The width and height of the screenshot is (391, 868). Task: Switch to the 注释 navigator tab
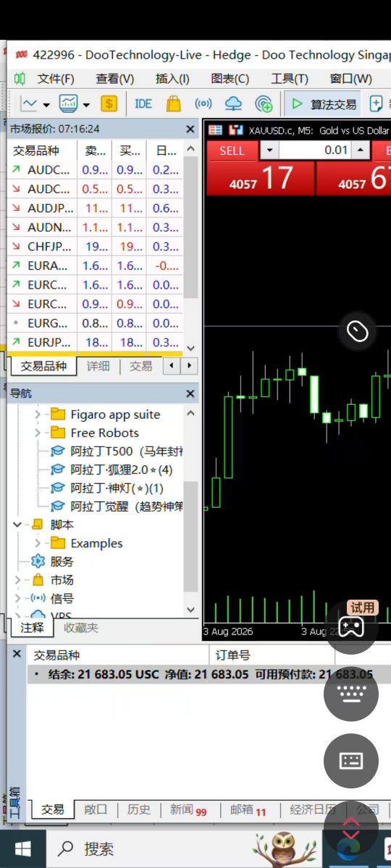[x=33, y=628]
